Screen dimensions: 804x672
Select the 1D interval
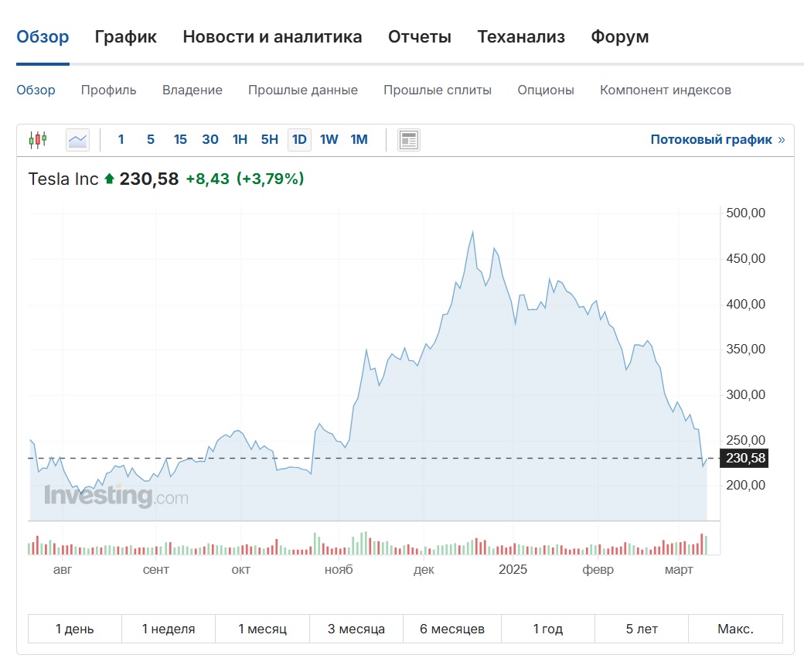click(x=299, y=139)
